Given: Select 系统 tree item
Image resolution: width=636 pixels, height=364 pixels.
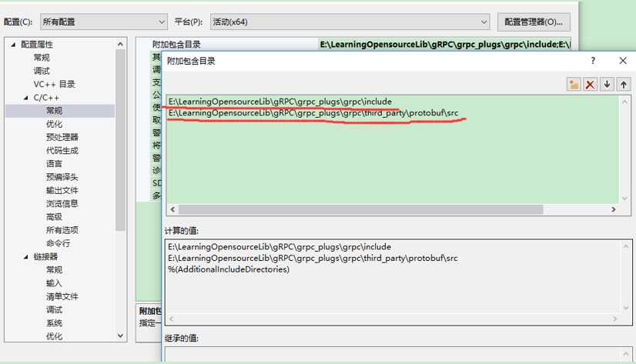Looking at the screenshot, I should pyautogui.click(x=54, y=323).
